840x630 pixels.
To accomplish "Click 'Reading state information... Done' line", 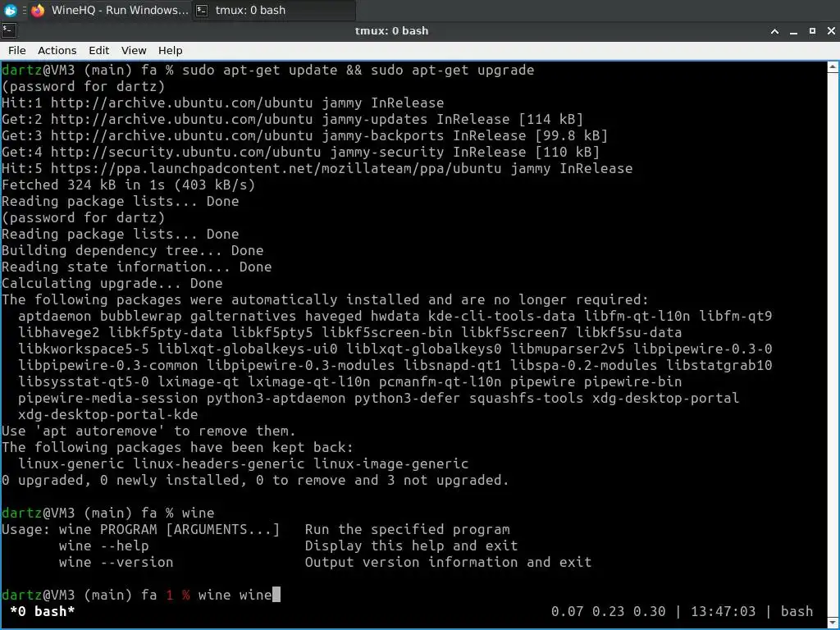I will (137, 267).
